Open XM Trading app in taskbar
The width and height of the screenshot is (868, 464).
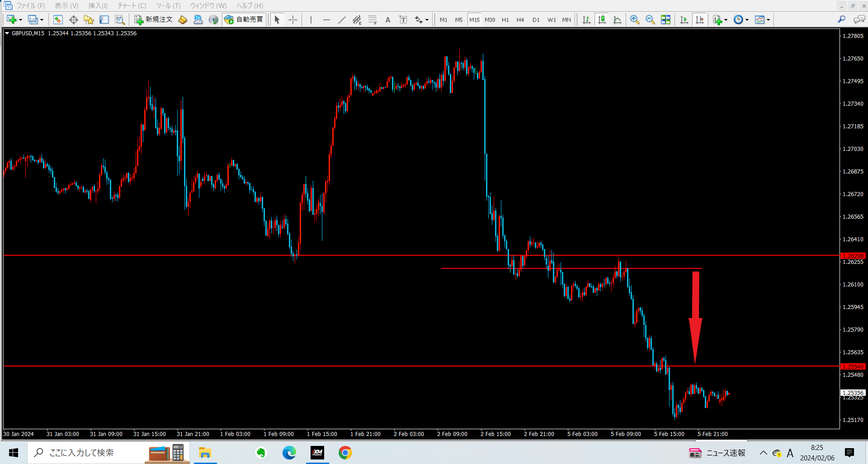317,453
